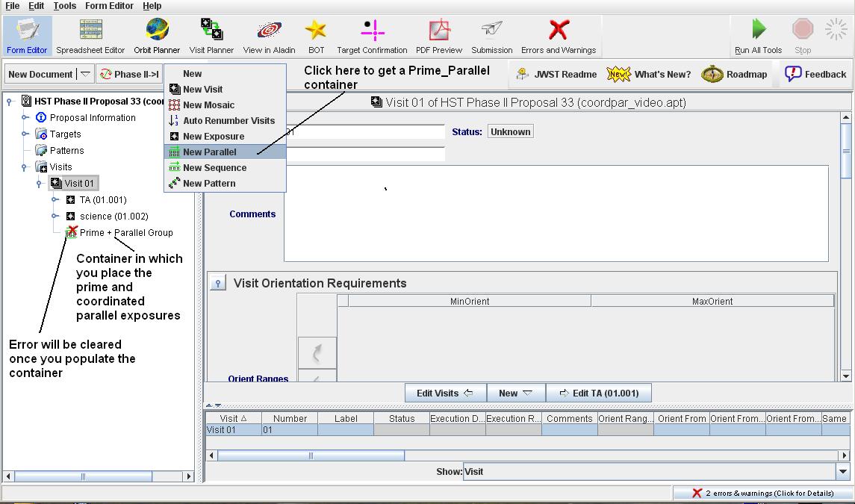Toggle the Visit Orientation Requirements help icon

coord(218,283)
